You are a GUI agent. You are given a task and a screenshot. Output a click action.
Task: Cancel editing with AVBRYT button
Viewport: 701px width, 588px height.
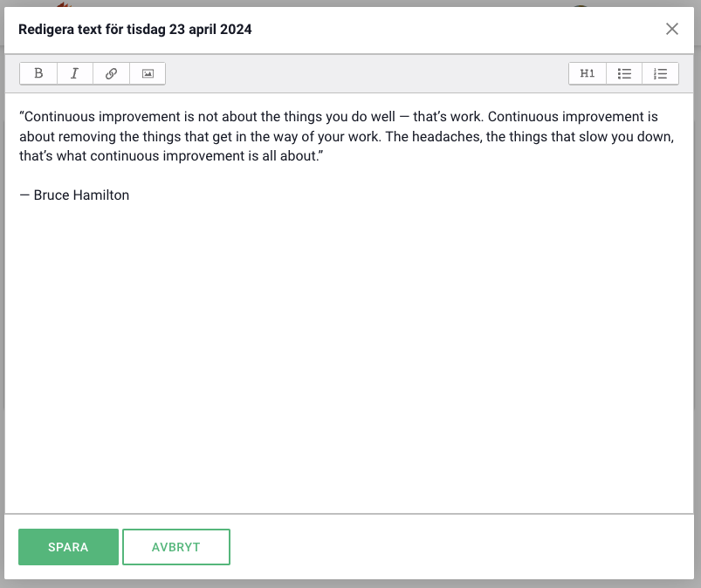tap(176, 547)
